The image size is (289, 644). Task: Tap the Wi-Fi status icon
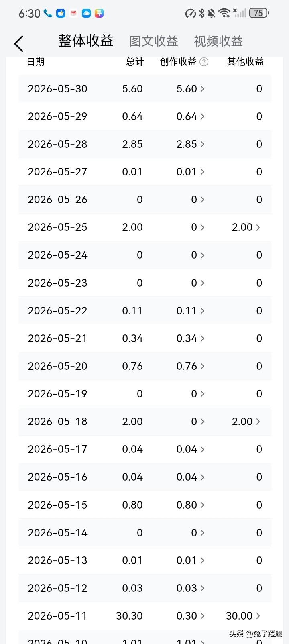tap(225, 13)
